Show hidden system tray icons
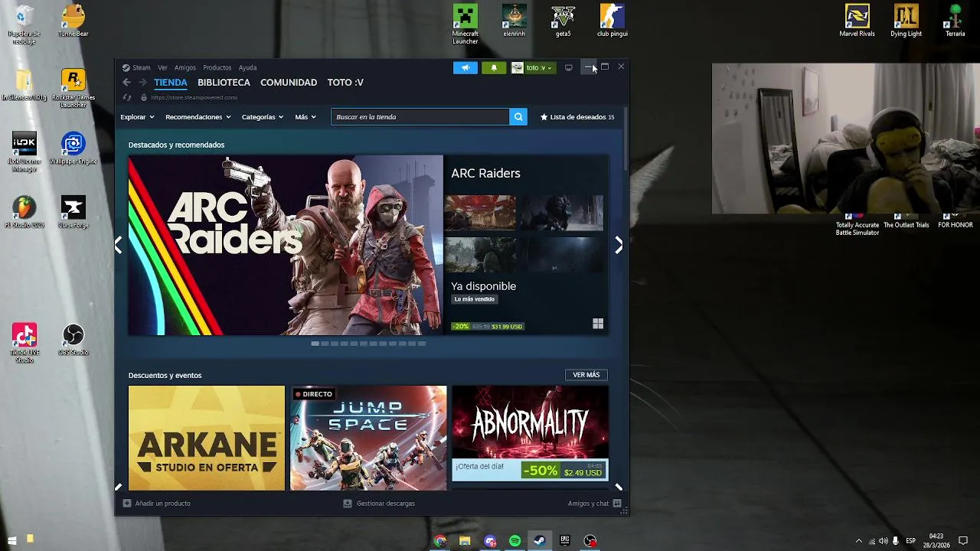Image resolution: width=980 pixels, height=551 pixels. point(858,541)
